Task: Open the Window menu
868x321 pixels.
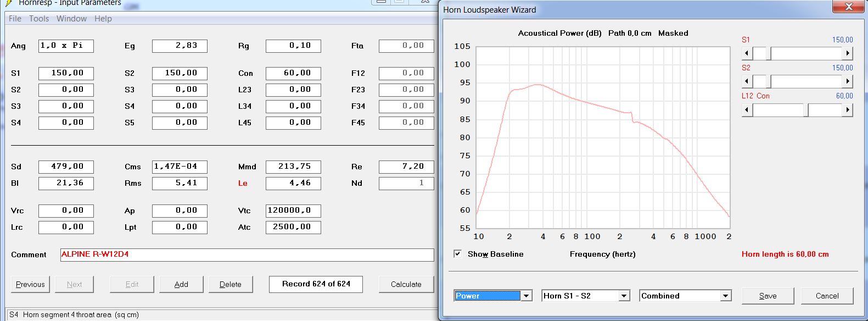Action: (72, 19)
